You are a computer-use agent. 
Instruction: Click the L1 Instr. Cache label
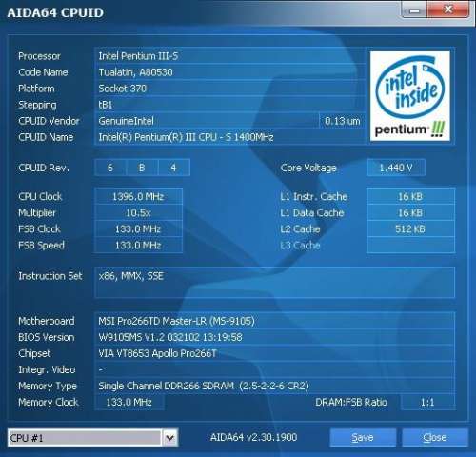313,196
